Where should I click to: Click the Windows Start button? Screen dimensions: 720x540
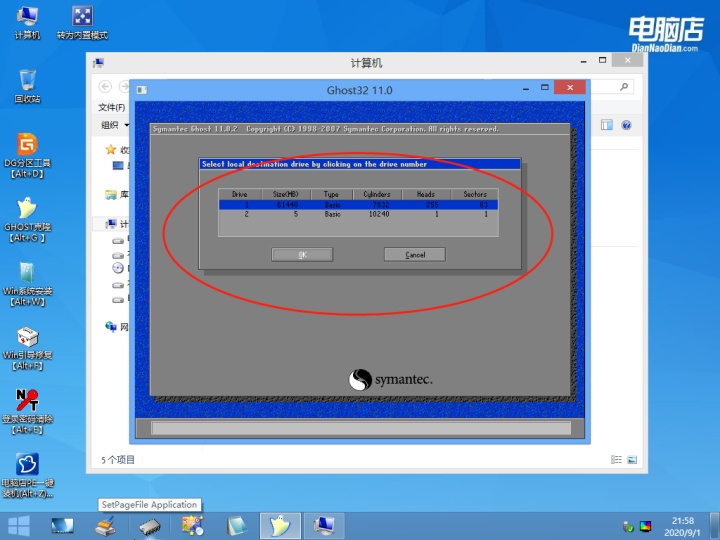click(x=19, y=526)
